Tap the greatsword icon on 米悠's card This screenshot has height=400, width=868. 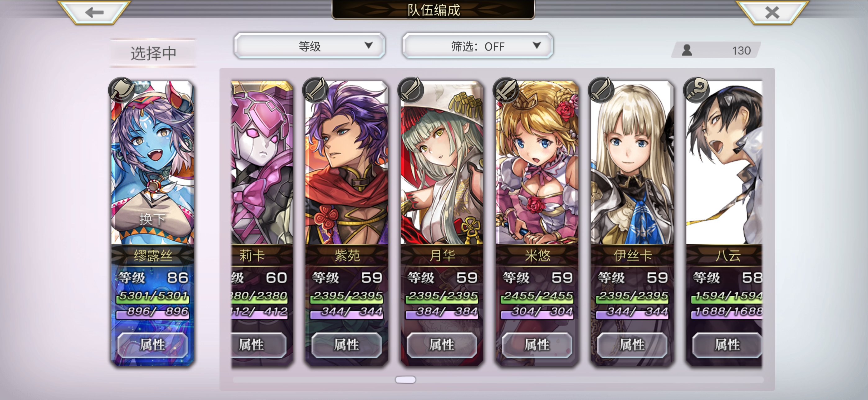pos(506,90)
